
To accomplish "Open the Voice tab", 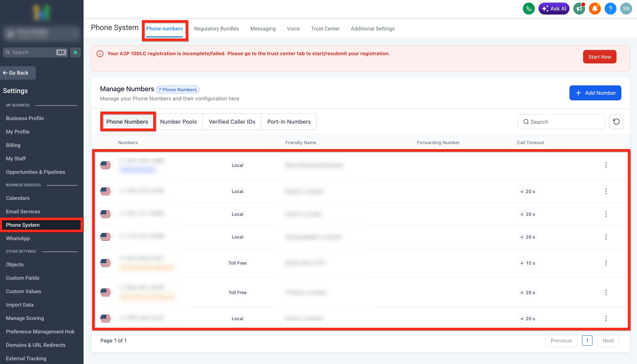I will (x=293, y=29).
